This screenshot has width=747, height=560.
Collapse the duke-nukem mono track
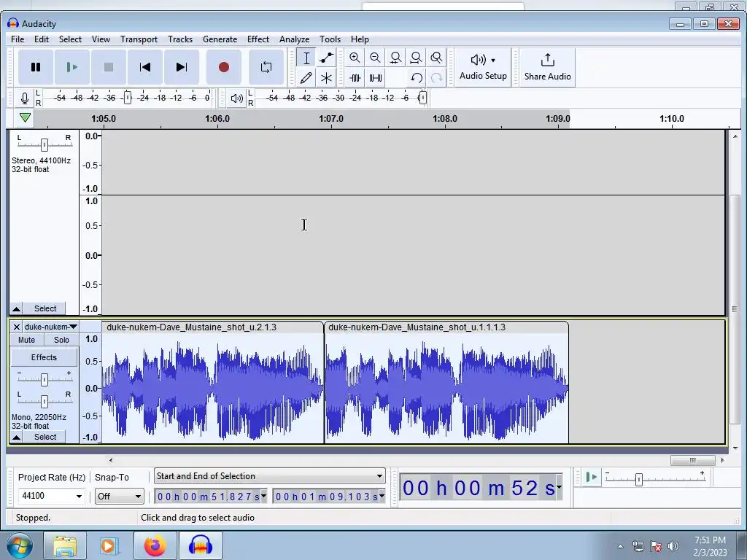click(16, 437)
